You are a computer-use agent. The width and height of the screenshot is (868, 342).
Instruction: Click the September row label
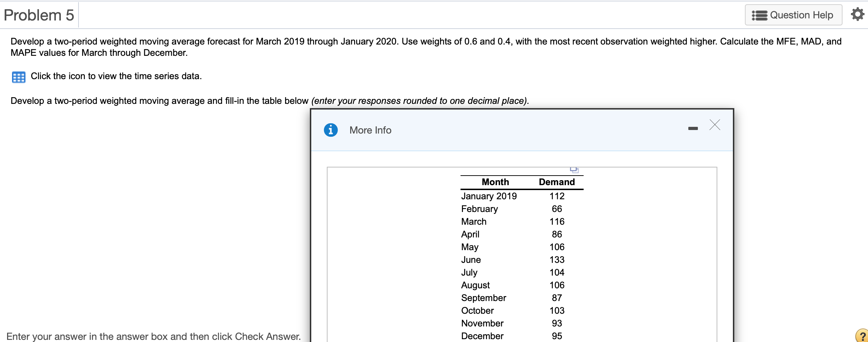pos(484,298)
